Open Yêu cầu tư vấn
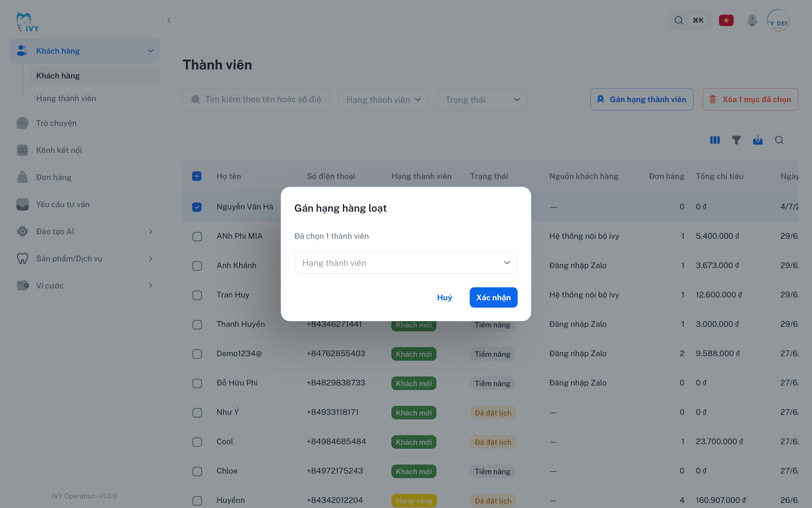812x508 pixels. [84, 204]
